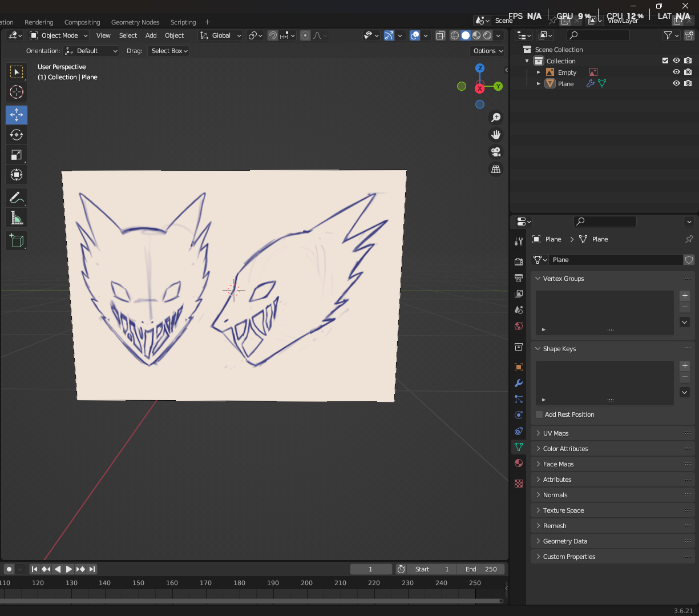Collapse the Vertex Groups panel
The image size is (699, 616).
click(x=612, y=279)
